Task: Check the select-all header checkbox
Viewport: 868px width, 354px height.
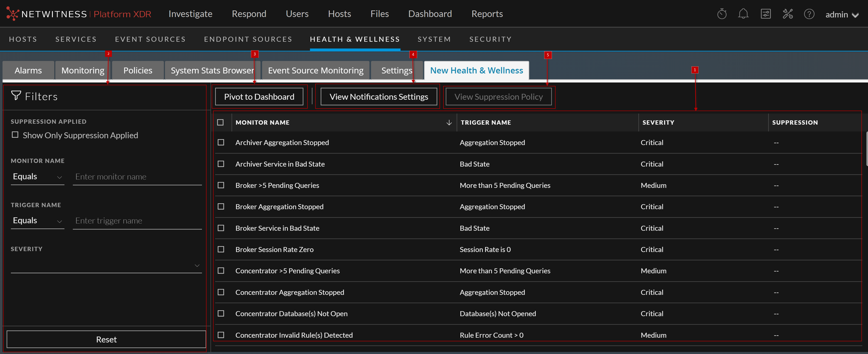Action: (x=220, y=122)
